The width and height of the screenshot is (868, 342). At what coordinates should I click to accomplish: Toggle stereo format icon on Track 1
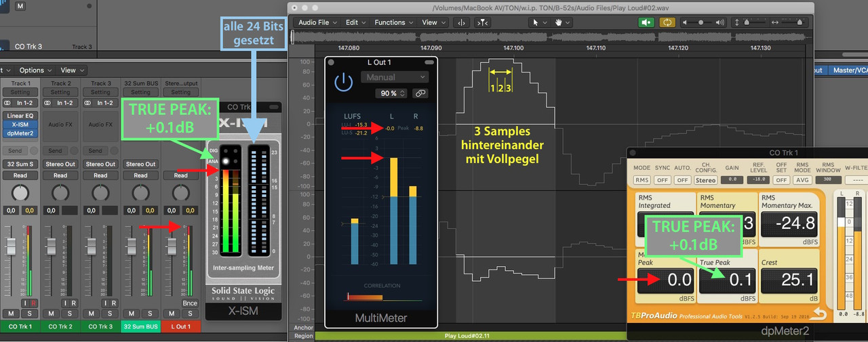tap(8, 103)
